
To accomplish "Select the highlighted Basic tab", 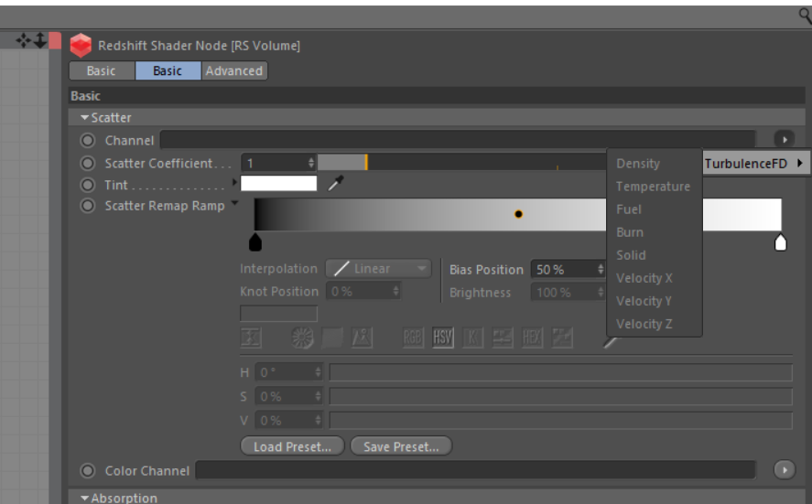I will (x=168, y=71).
